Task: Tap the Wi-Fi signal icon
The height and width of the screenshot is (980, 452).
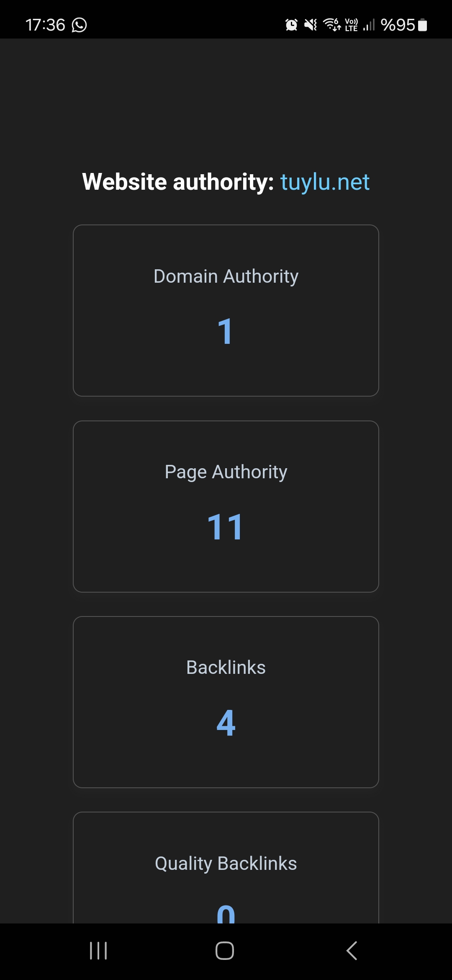Action: tap(332, 25)
